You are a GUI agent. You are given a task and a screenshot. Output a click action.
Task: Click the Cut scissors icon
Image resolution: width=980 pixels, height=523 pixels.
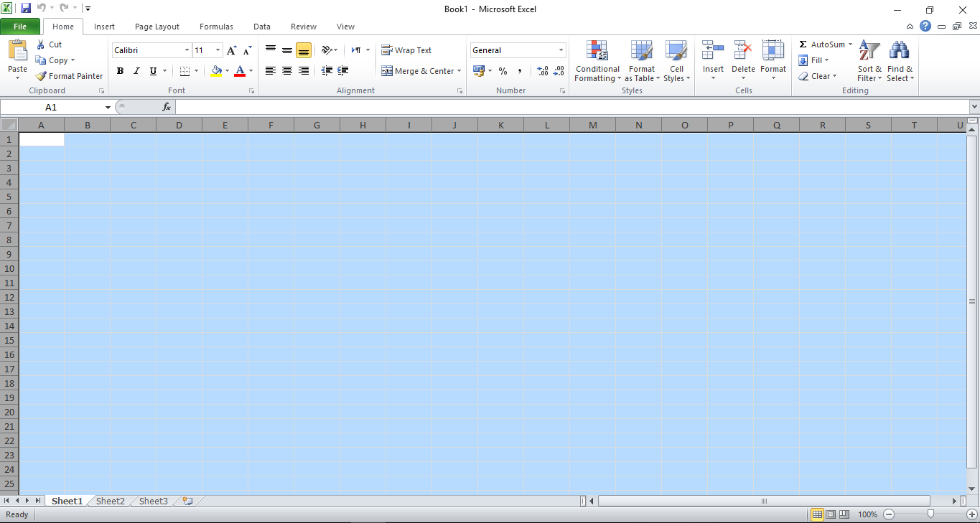[40, 44]
